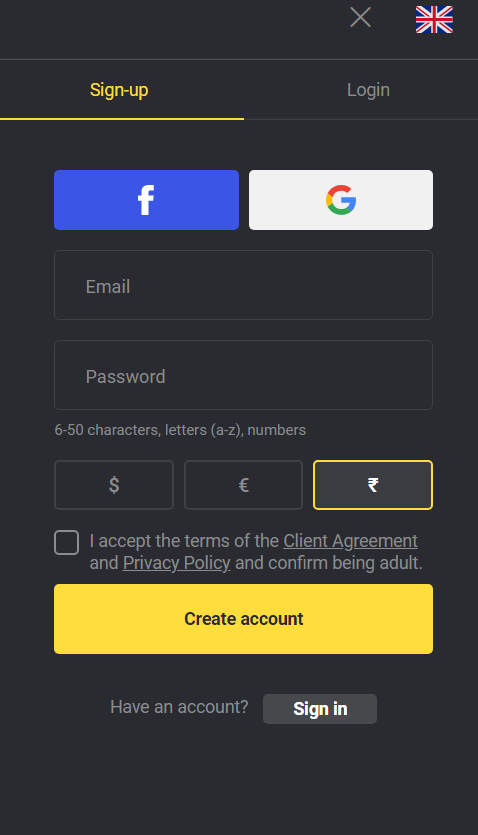Image resolution: width=478 pixels, height=835 pixels.
Task: Switch to the Login tab
Action: [x=368, y=90]
